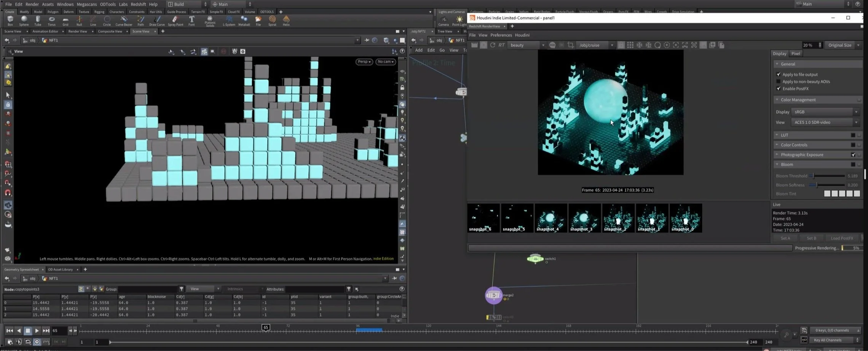Select the Platonic Solids shelf tool
The width and height of the screenshot is (868, 351).
pos(210,21)
